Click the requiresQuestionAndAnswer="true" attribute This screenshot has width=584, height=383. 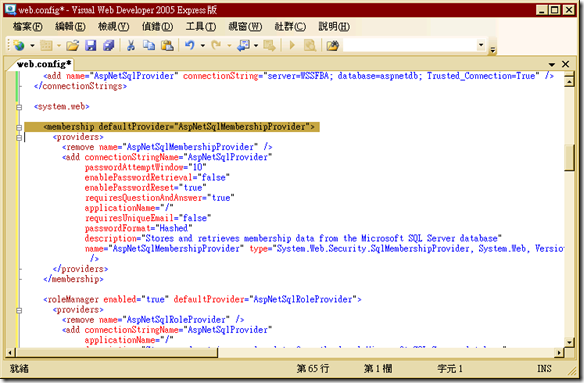(x=160, y=198)
